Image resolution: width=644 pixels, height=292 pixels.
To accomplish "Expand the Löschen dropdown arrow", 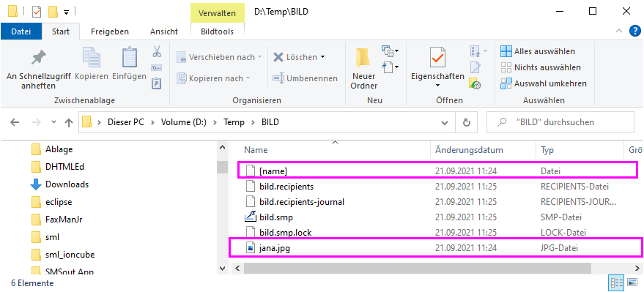I will [x=322, y=57].
